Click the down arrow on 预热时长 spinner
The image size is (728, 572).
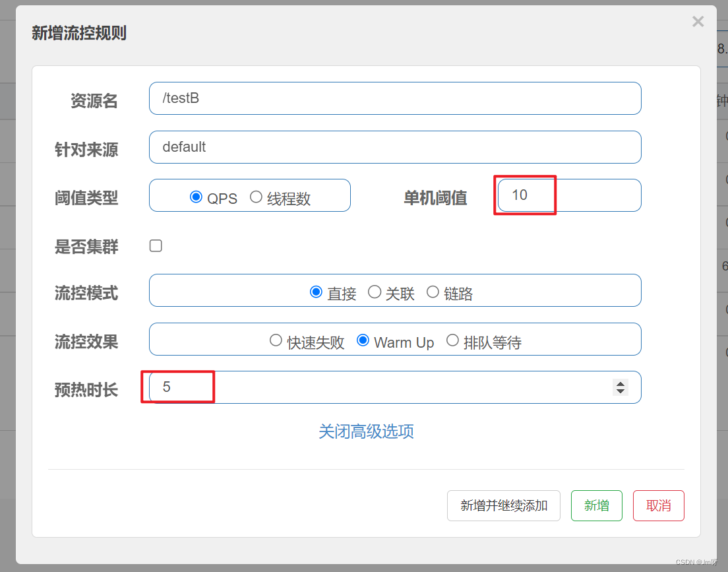(x=621, y=391)
